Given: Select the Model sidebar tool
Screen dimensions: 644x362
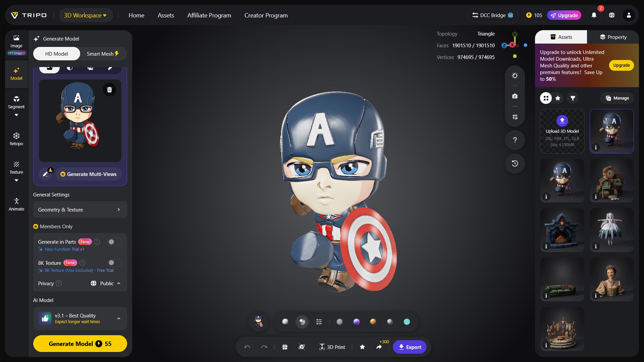Looking at the screenshot, I should (x=16, y=74).
